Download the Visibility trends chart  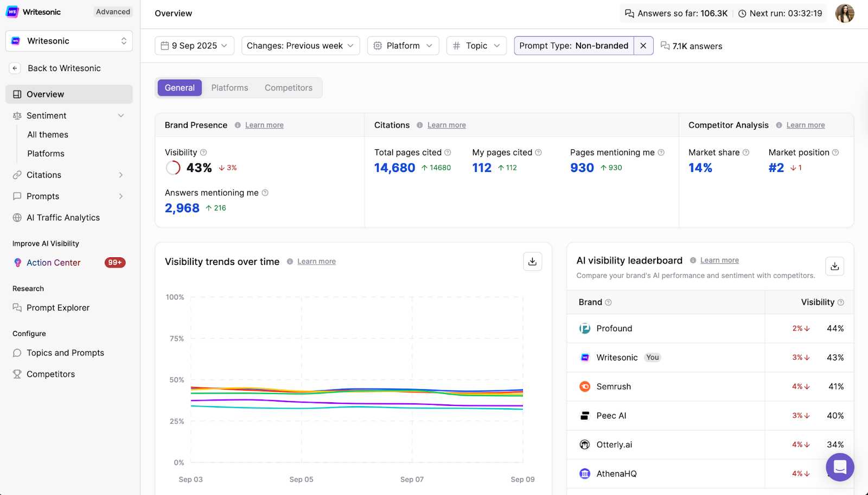(x=532, y=262)
